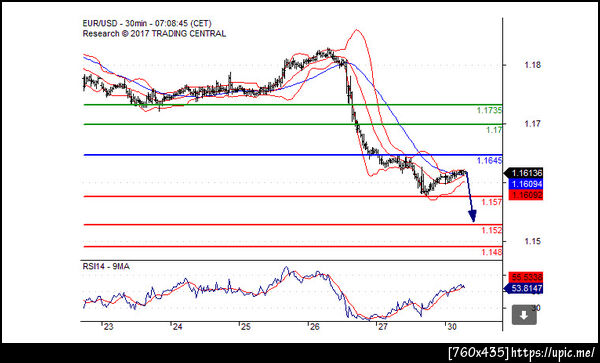The height and width of the screenshot is (363, 600).
Task: Click the date 25 on time axis
Action: click(245, 327)
